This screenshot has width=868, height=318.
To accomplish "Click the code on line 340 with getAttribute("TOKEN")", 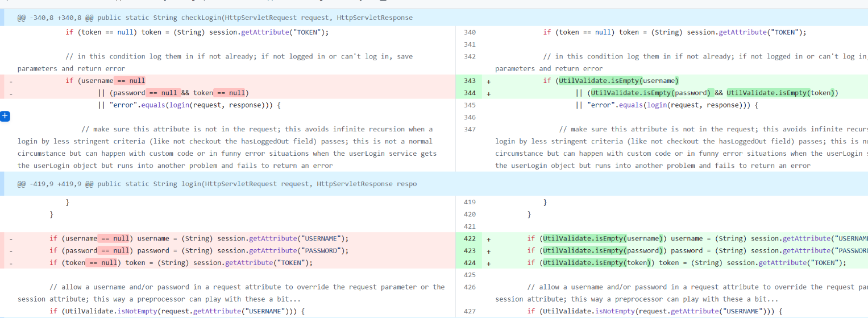I will pyautogui.click(x=675, y=32).
